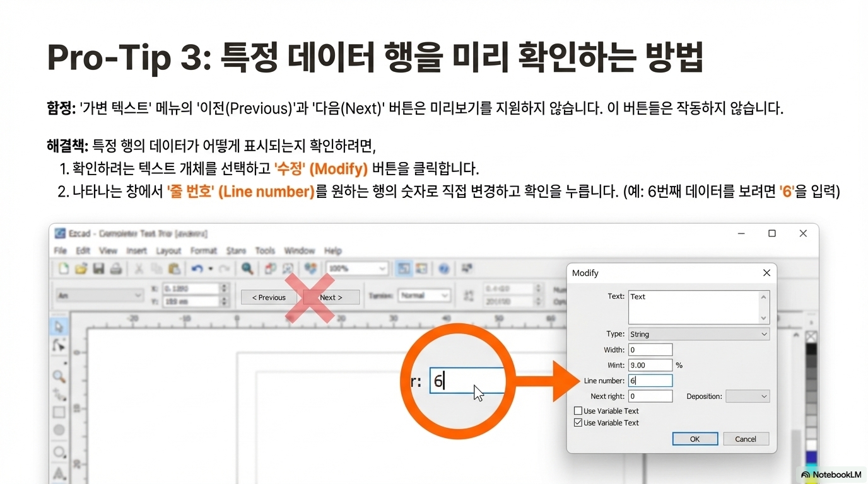Open the Window menu
Screen dimensions: 868x484
[x=299, y=251]
